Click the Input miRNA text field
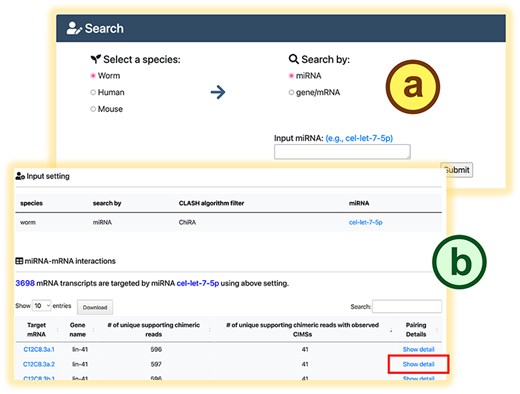Image resolution: width=520 pixels, height=394 pixels. [342, 152]
